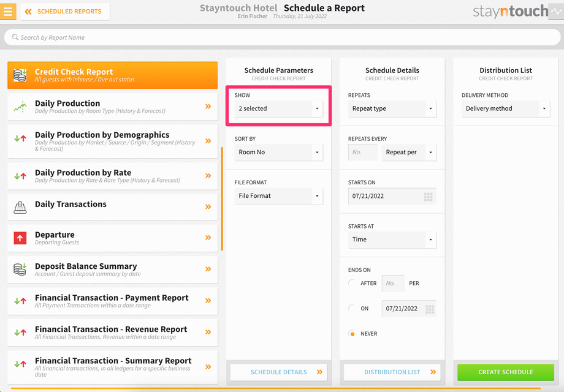
Task: Click the Daily Transactions register icon
Action: click(20, 207)
